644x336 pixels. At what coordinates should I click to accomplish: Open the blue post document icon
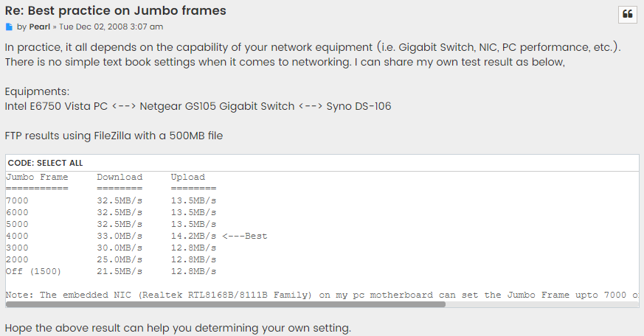(x=9, y=27)
